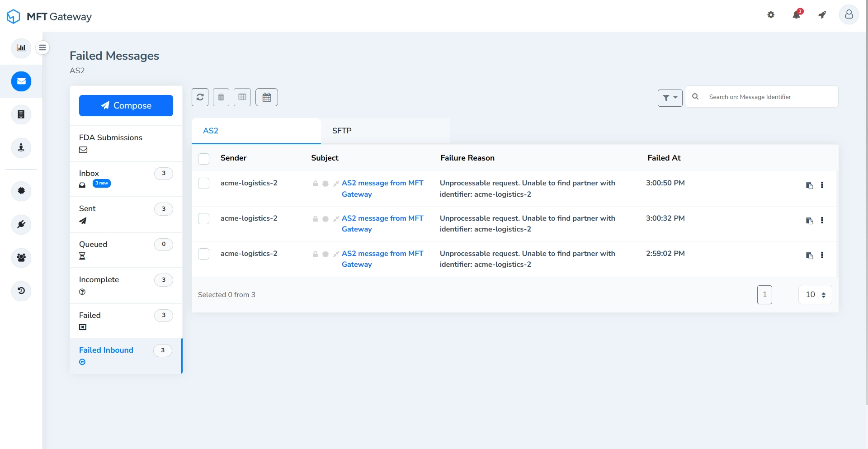Screen dimensions: 868x449
Task: Open the settings gear in top bar
Action: (x=771, y=15)
